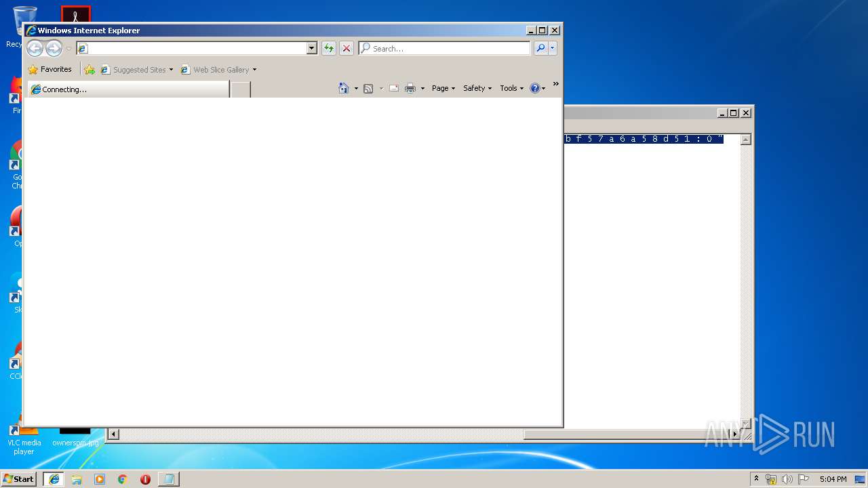Viewport: 868px width, 488px height.
Task: Click the selected hex text in background window
Action: pyautogui.click(x=644, y=139)
